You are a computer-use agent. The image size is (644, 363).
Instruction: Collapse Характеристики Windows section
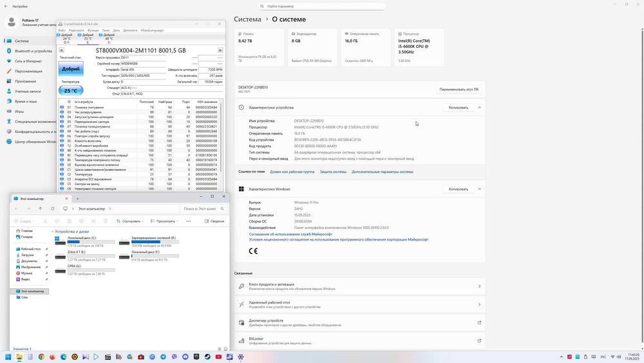[x=479, y=189]
